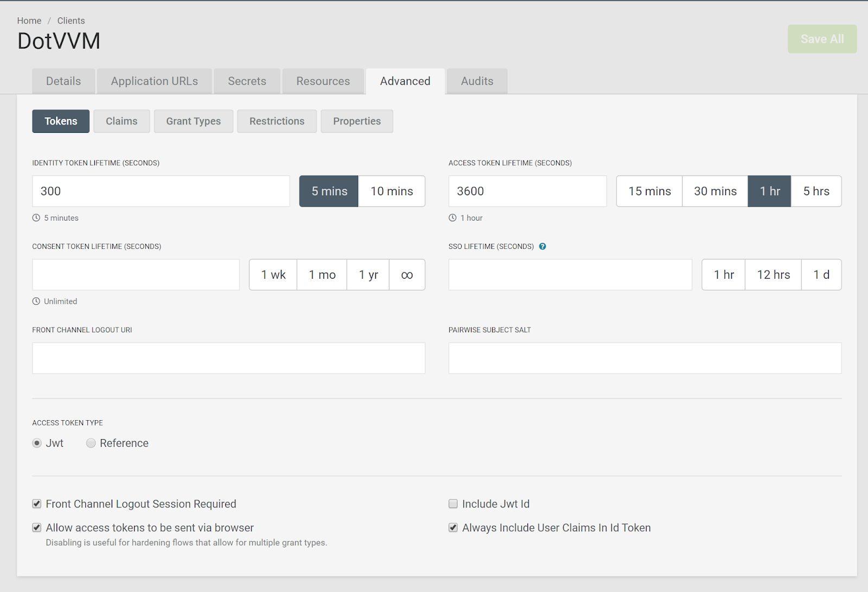The width and height of the screenshot is (868, 592).
Task: Click the Front Channel Logout URI field
Action: [x=229, y=358]
